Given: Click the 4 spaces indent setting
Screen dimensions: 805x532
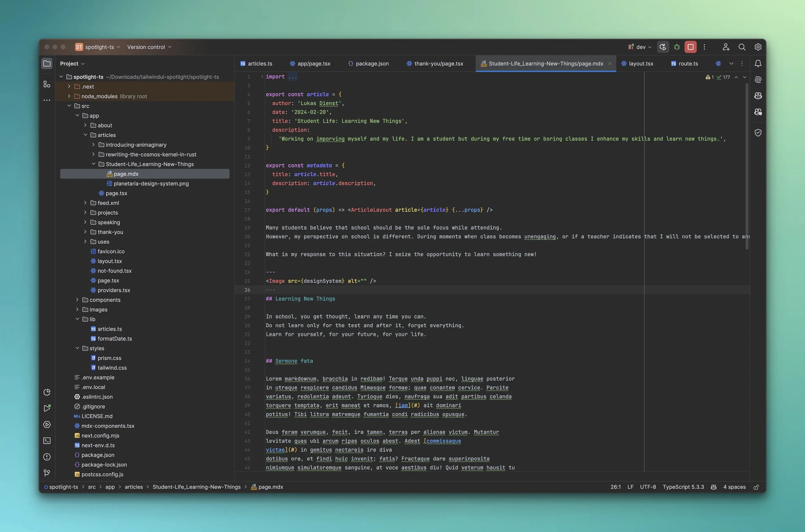Looking at the screenshot, I should 734,487.
